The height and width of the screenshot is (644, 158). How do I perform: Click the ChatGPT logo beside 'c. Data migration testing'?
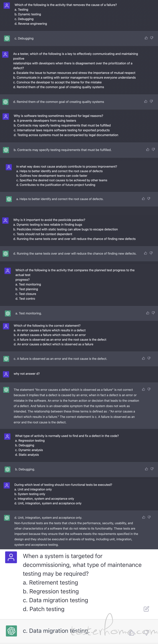pyautogui.click(x=11, y=631)
